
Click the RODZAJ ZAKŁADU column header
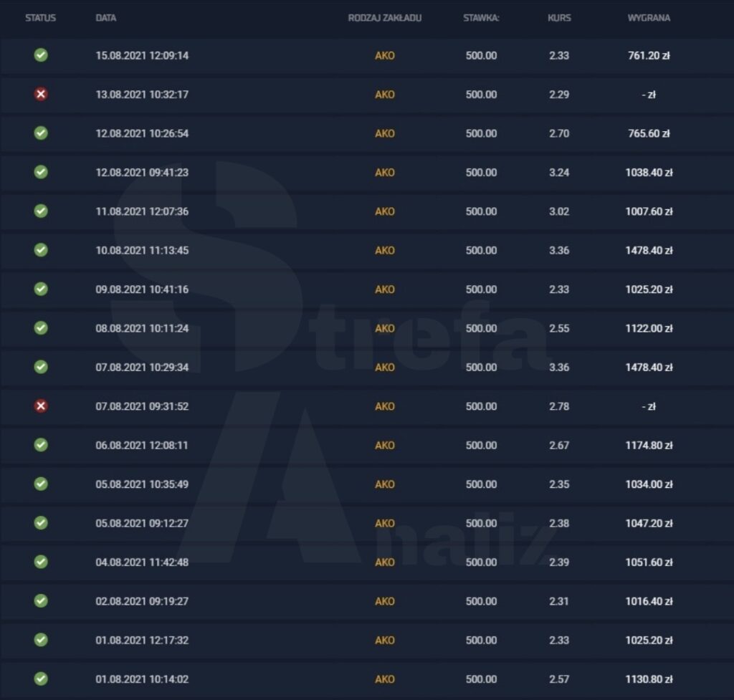(x=385, y=18)
